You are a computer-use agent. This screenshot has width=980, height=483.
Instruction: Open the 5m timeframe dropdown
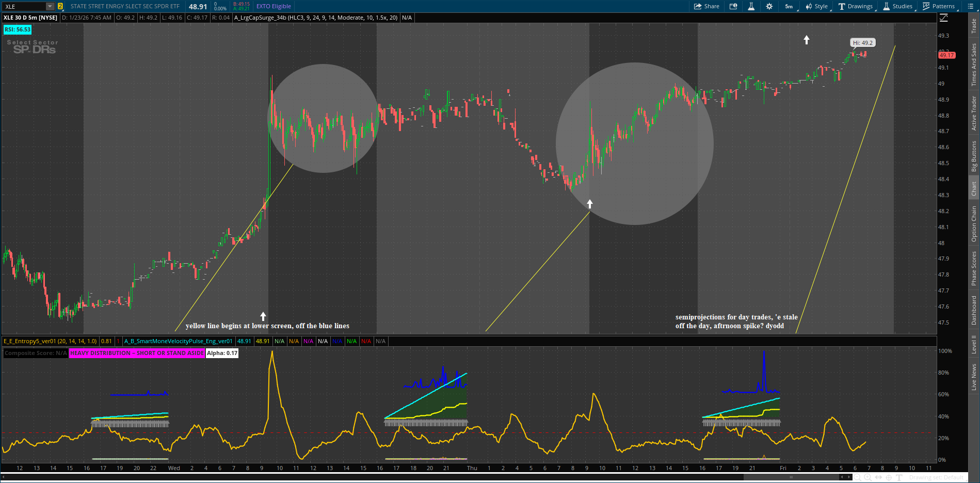point(789,6)
